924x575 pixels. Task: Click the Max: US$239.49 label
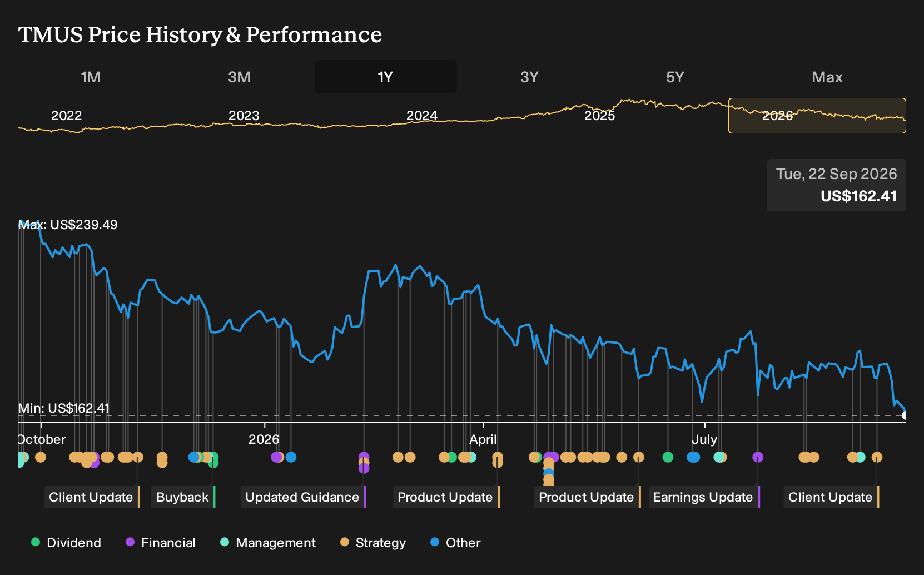click(68, 225)
